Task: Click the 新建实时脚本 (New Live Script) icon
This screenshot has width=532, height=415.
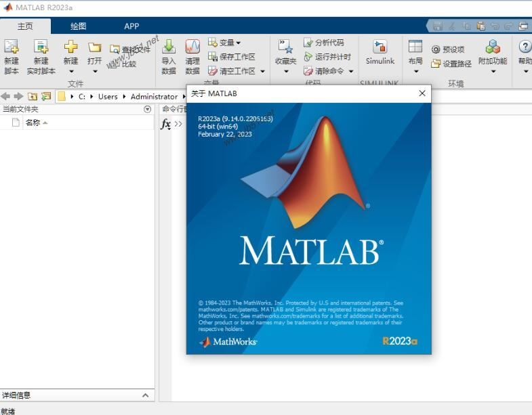Action: click(41, 47)
